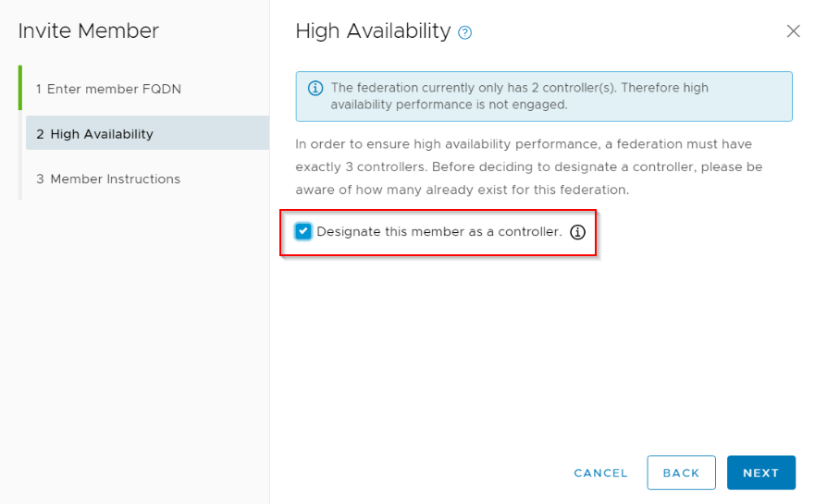This screenshot has height=504, width=815.
Task: Click the step number 3 in wizard sidebar
Action: click(40, 178)
